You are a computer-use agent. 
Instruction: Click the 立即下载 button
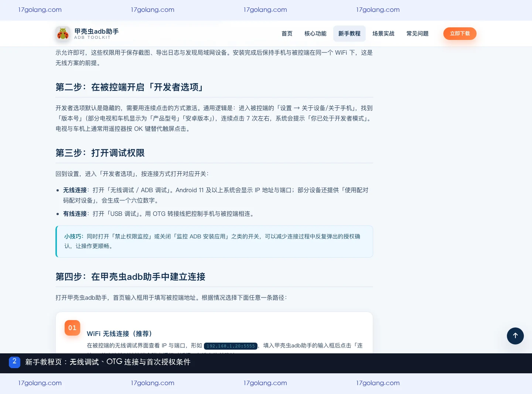460,34
